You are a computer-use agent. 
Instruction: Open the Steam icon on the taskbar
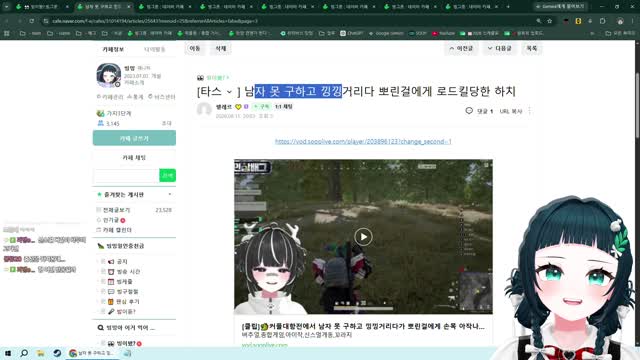(57, 353)
